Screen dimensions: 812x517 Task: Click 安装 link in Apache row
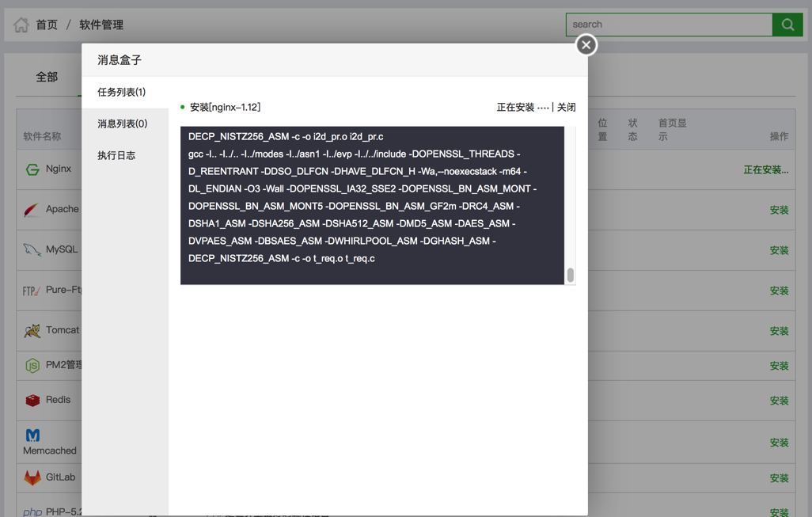[x=779, y=210]
